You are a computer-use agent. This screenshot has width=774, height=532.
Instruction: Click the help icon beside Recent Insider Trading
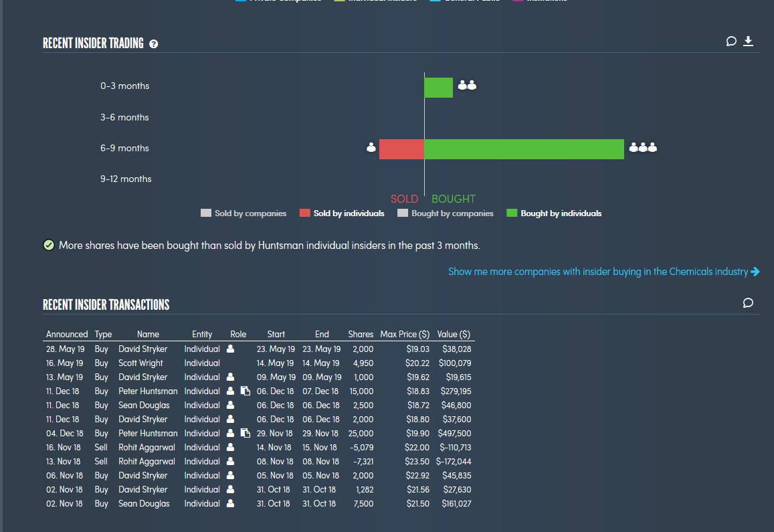click(x=154, y=44)
